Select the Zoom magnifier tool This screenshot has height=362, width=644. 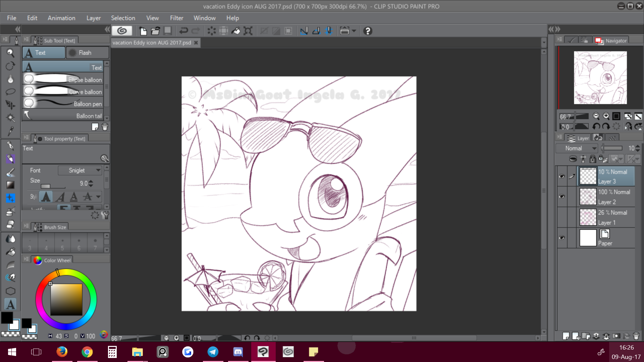[x=10, y=53]
